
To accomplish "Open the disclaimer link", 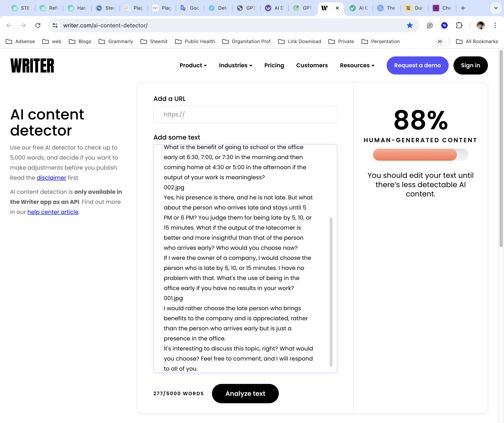I will pos(51,178).
